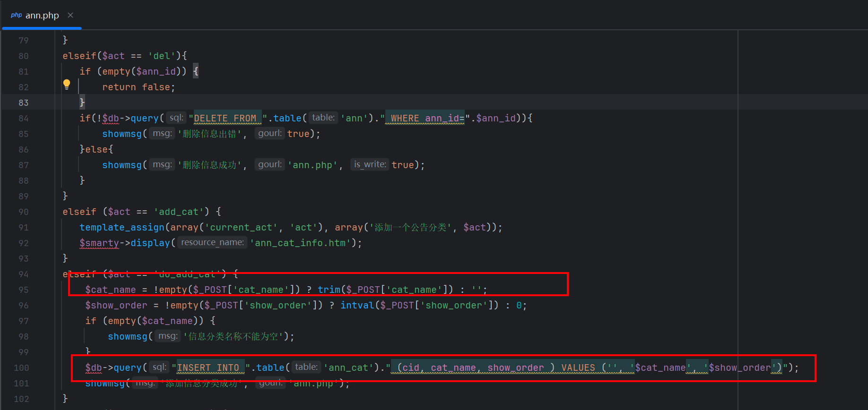Click 'INSERT INTO' SQL string on line 100

coord(208,367)
